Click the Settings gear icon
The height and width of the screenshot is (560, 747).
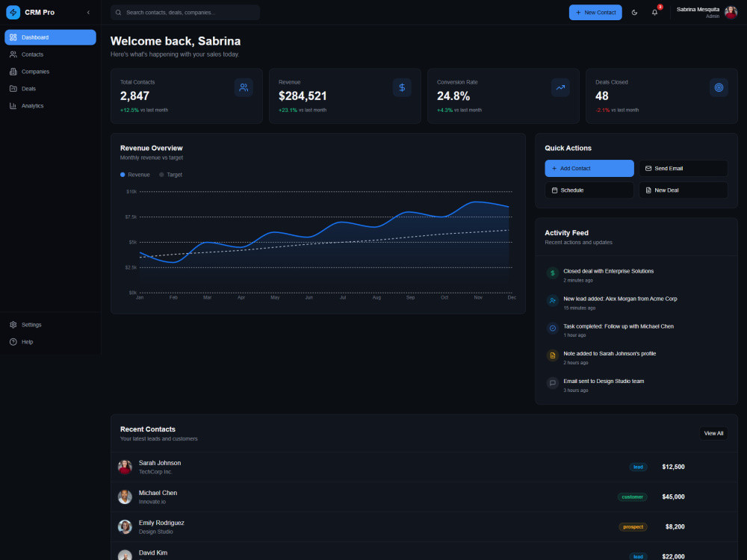click(13, 325)
